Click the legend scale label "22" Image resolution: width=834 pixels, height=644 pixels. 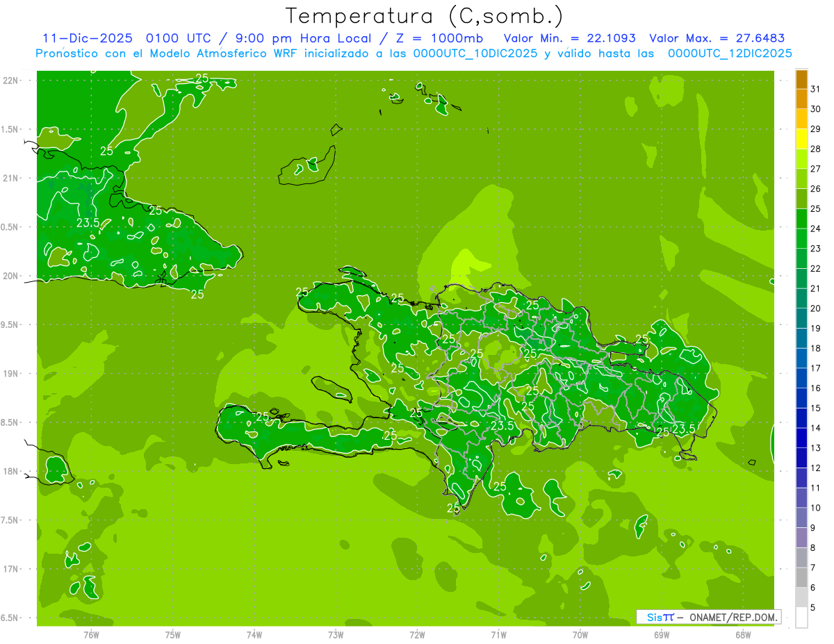(816, 269)
